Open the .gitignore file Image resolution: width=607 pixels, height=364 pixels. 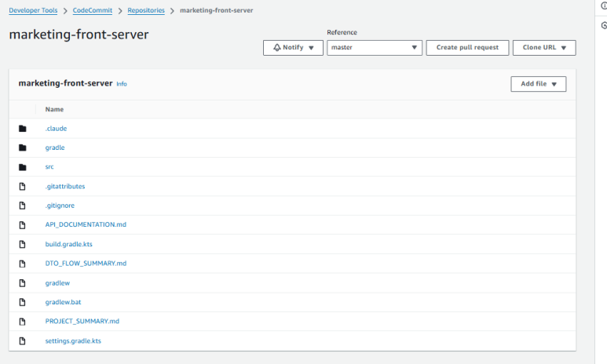pos(60,206)
